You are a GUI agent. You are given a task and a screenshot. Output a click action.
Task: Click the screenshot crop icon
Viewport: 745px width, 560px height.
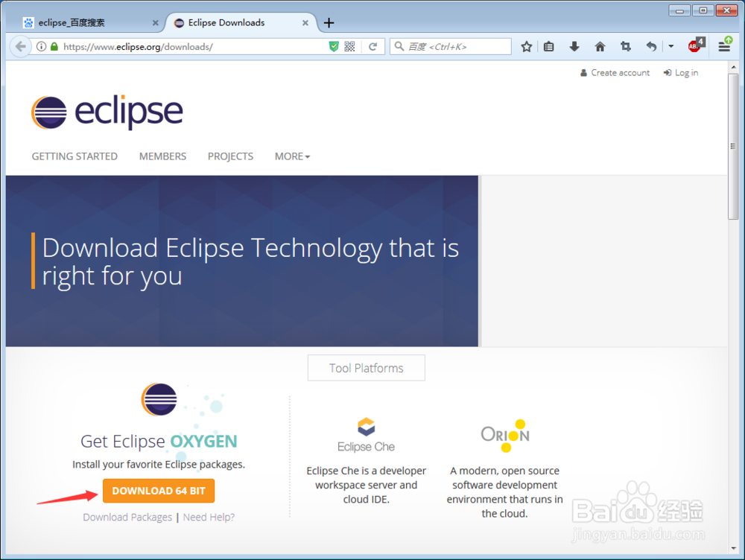pyautogui.click(x=626, y=47)
